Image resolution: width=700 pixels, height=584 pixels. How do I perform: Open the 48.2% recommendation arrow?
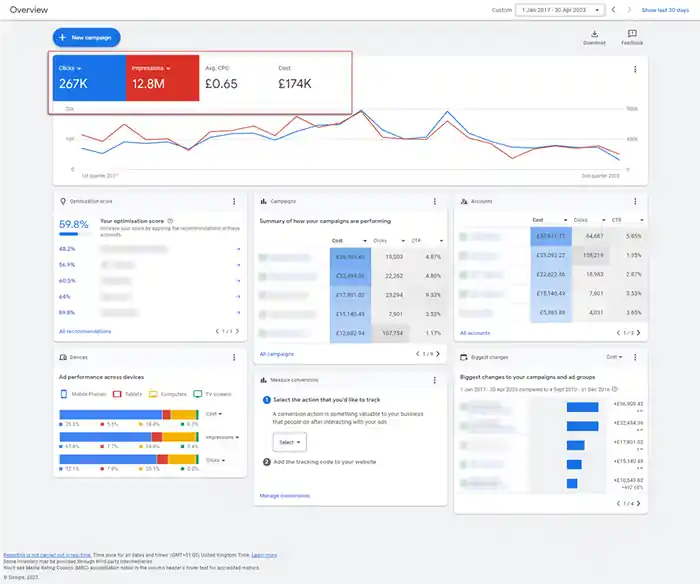coord(238,249)
